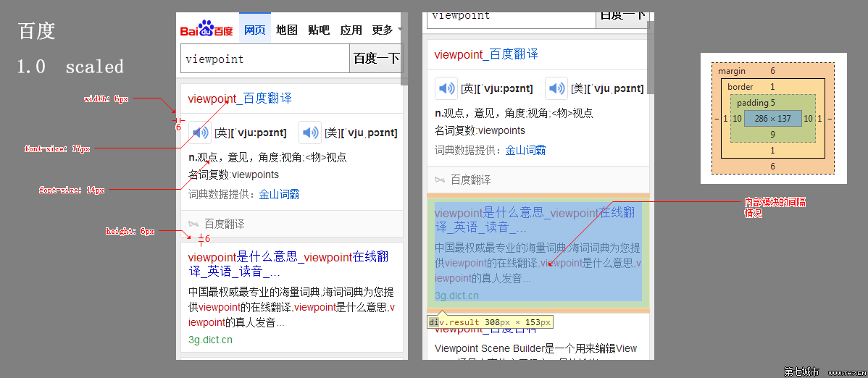Play the 美 pronunciation speaker in Baidu-logo view

tap(310, 133)
